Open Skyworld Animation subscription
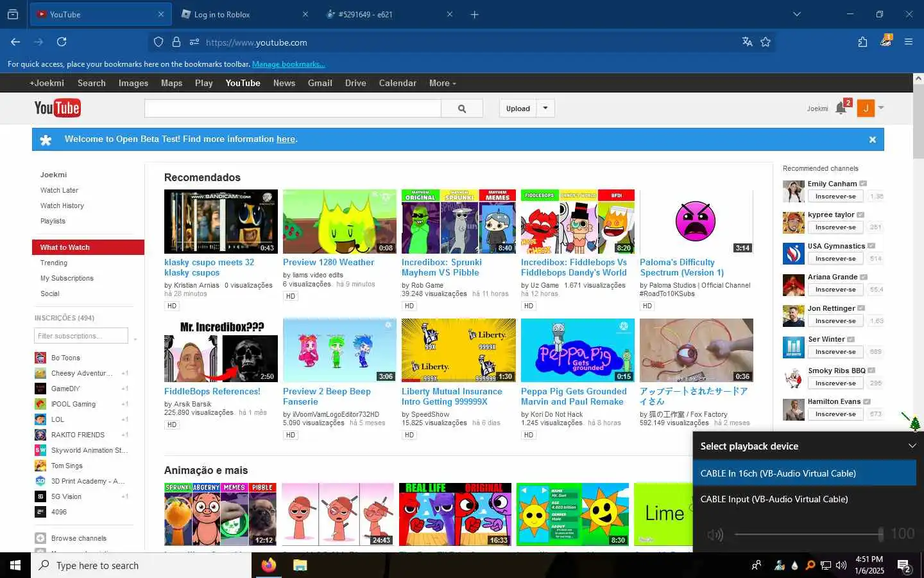 click(89, 450)
